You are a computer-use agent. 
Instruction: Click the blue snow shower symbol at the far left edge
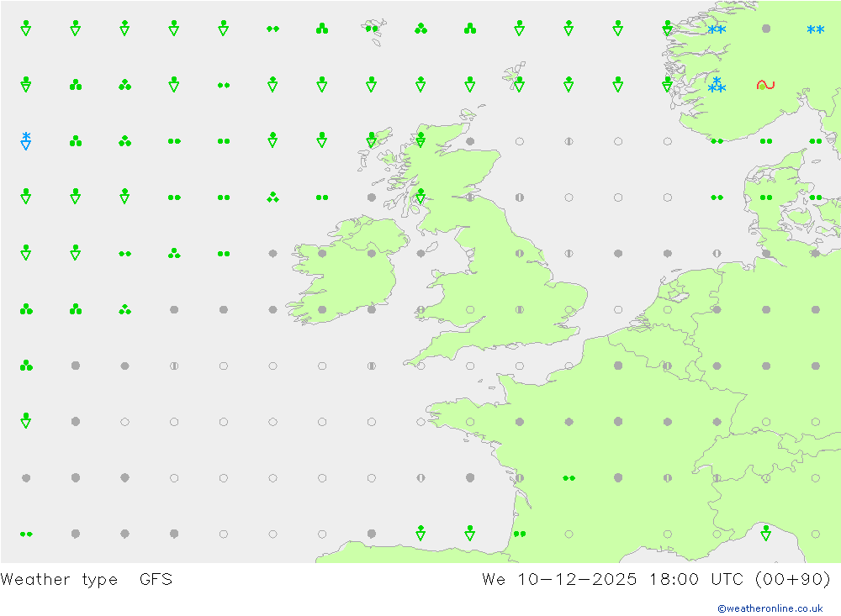(x=26, y=140)
